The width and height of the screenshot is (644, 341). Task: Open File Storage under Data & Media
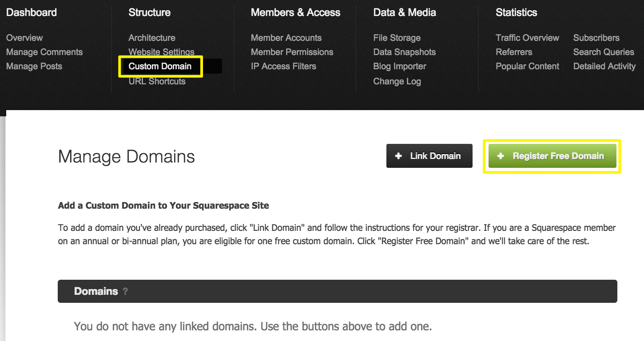click(x=397, y=38)
